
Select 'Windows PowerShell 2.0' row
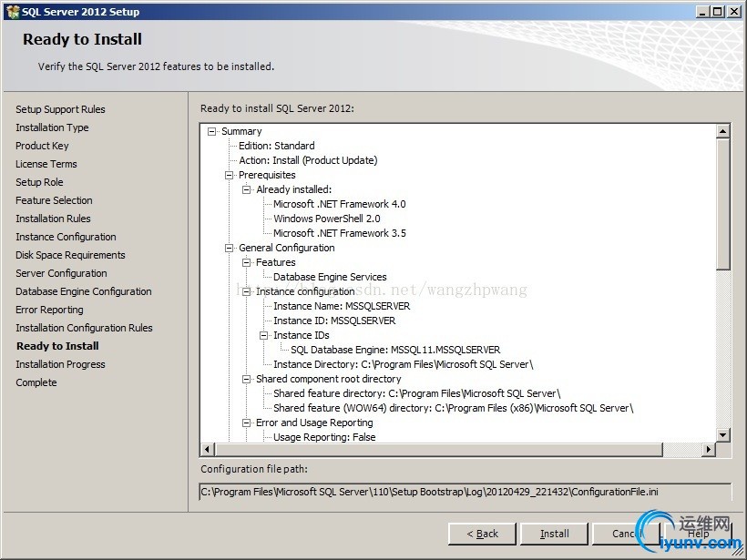pyautogui.click(x=327, y=219)
